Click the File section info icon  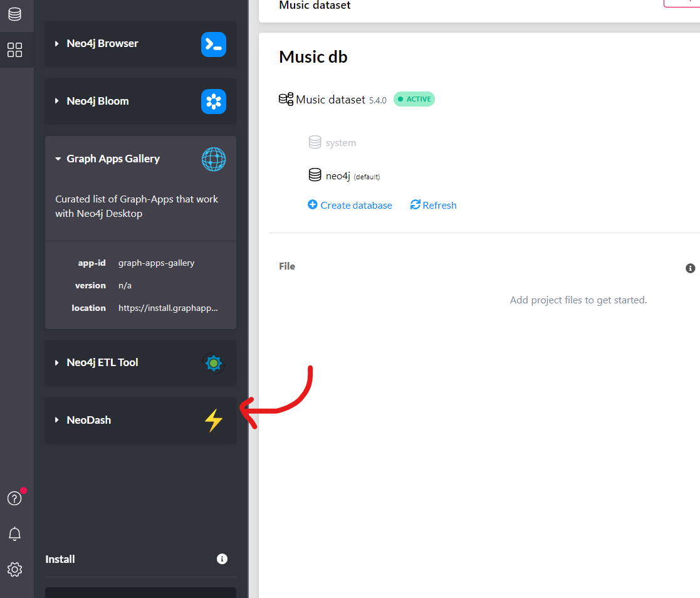click(x=691, y=268)
